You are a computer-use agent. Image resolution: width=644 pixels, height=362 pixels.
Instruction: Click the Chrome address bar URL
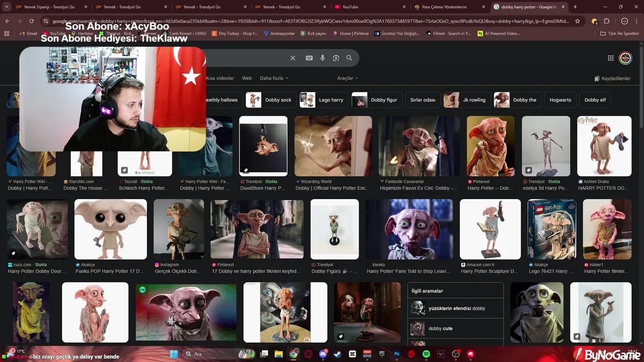[311, 21]
